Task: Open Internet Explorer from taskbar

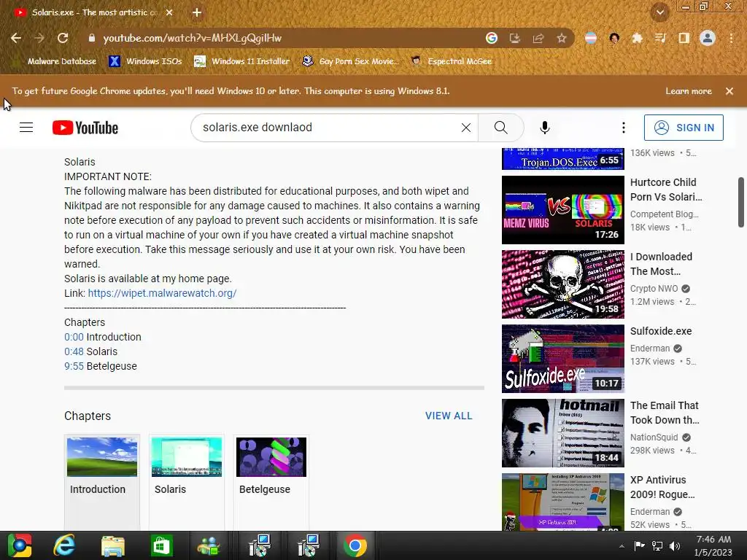Action: (64, 545)
